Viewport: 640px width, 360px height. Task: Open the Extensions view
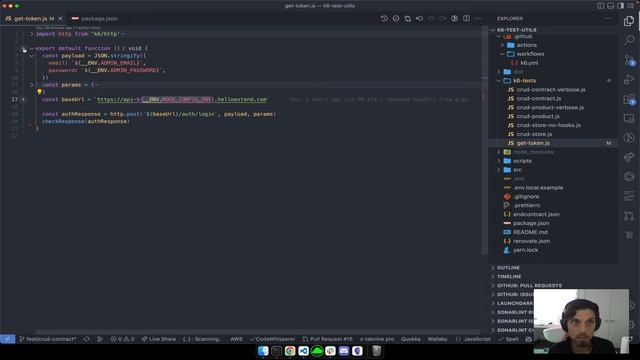pyautogui.click(x=629, y=99)
